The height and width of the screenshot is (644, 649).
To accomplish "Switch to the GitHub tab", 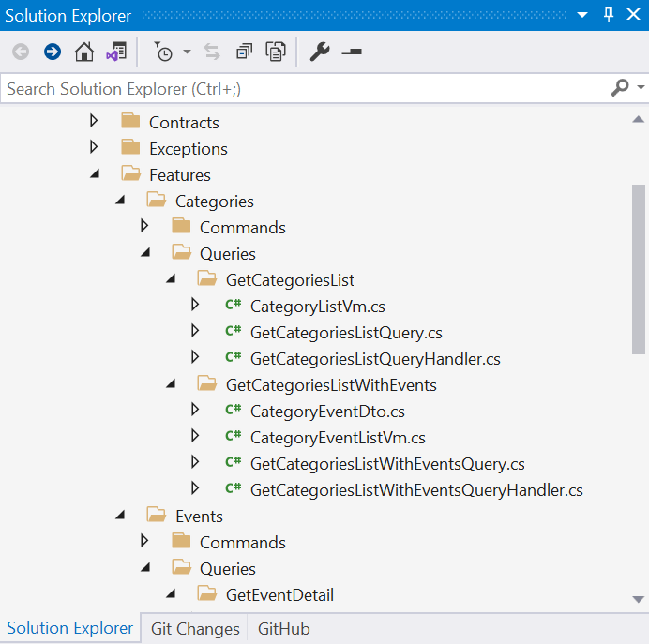I will (x=284, y=629).
